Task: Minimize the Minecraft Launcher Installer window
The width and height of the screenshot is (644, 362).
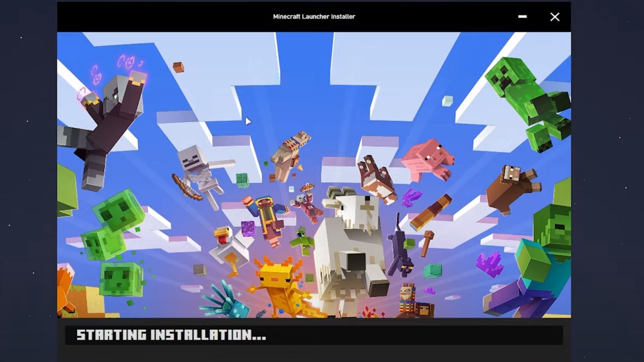Action: click(522, 16)
